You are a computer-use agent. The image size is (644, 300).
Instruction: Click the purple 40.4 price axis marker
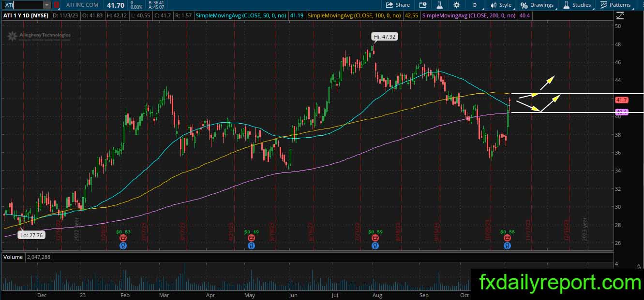pos(622,112)
